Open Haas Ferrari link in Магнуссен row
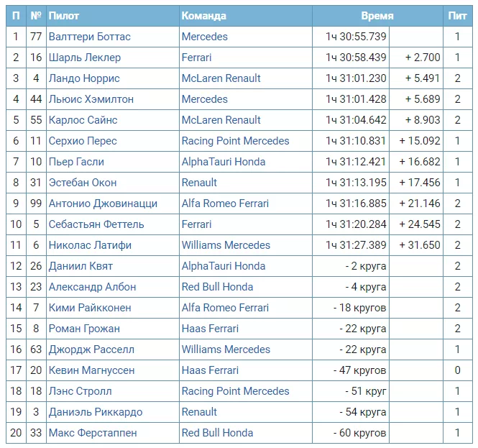The image size is (478, 448). (x=210, y=370)
